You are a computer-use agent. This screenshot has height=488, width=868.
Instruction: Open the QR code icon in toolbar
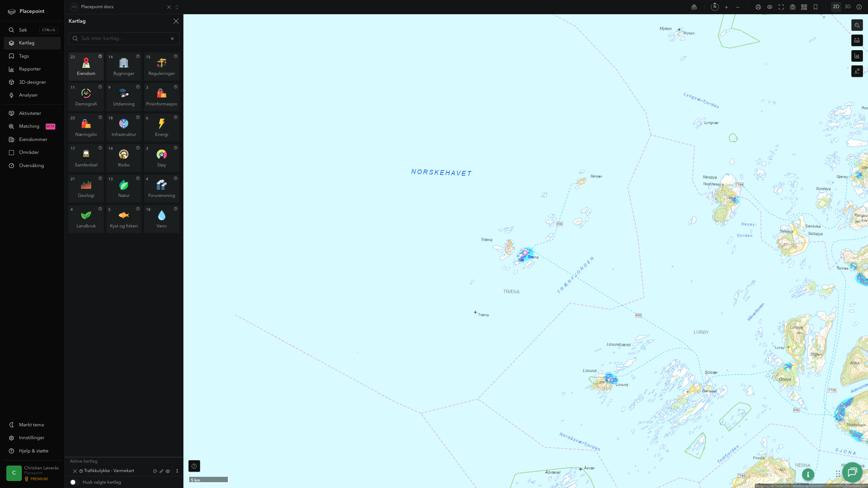[804, 7]
